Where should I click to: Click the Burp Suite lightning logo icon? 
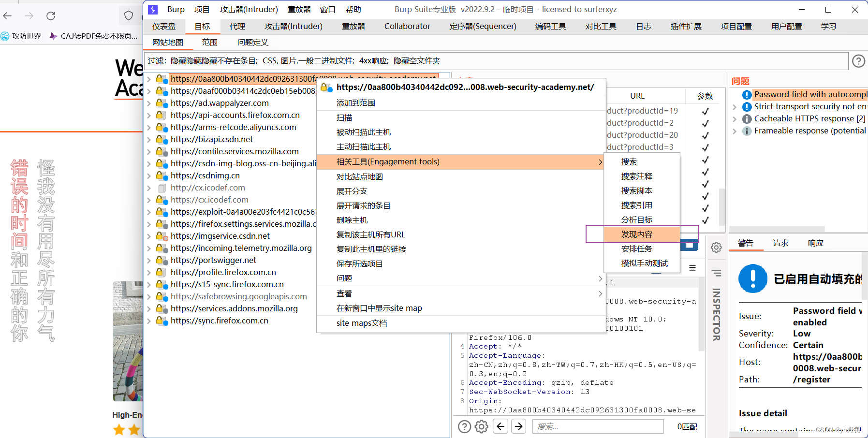coord(153,9)
